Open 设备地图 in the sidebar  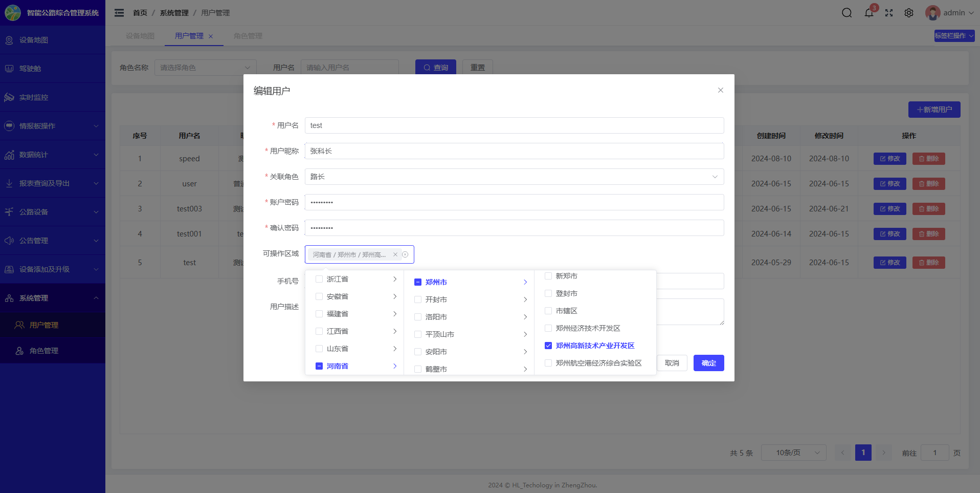point(34,40)
